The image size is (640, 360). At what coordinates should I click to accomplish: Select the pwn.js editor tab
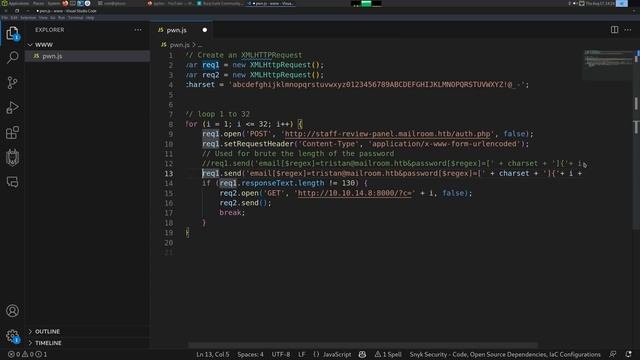pos(181,30)
